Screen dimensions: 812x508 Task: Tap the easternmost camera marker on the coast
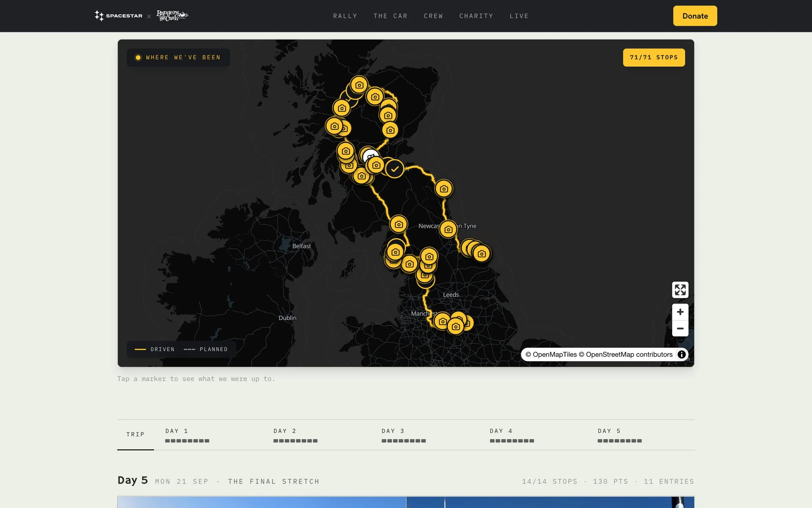tap(482, 254)
